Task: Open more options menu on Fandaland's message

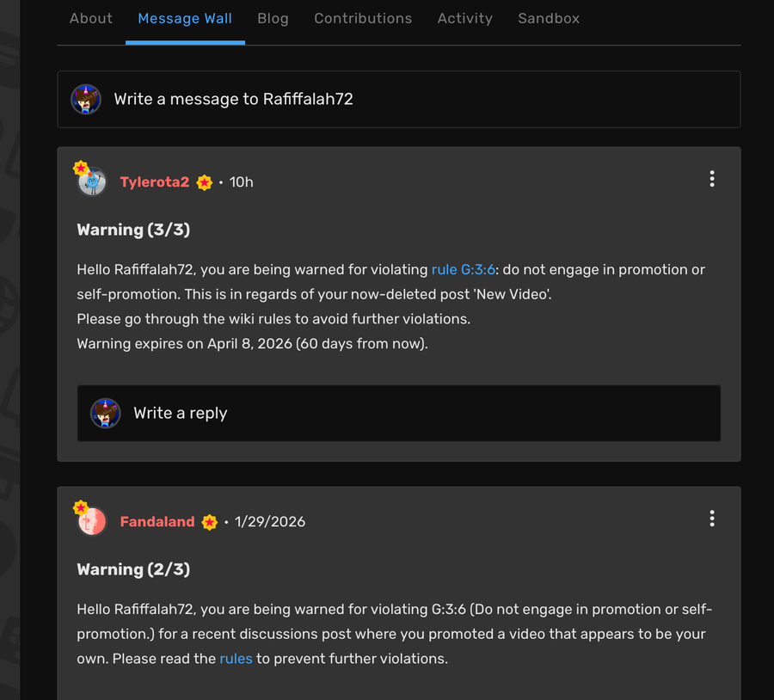Action: pos(711,519)
